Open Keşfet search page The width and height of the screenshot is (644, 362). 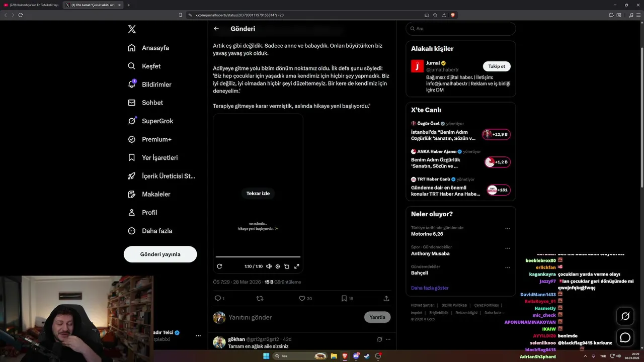144,66
